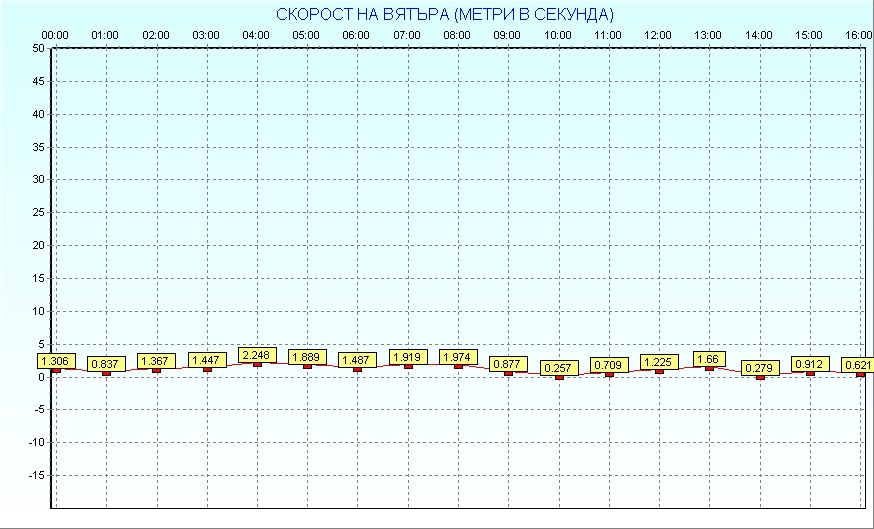Click the 12:00 time axis label
The height and width of the screenshot is (529, 874).
click(x=658, y=35)
